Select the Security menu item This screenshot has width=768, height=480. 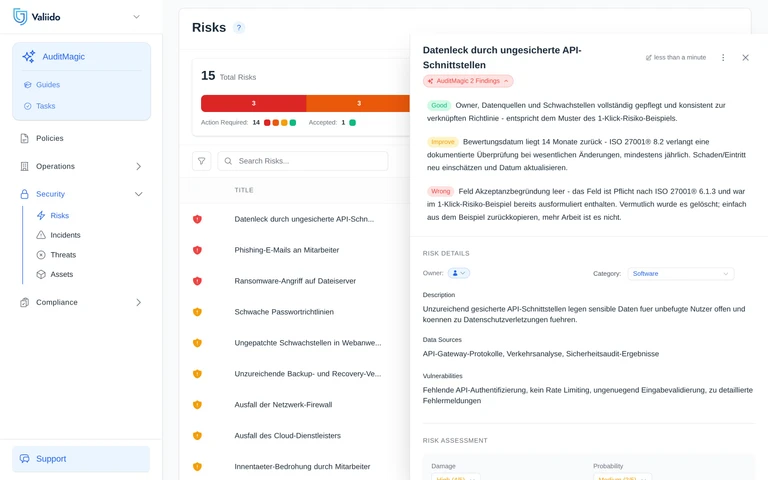coord(50,194)
